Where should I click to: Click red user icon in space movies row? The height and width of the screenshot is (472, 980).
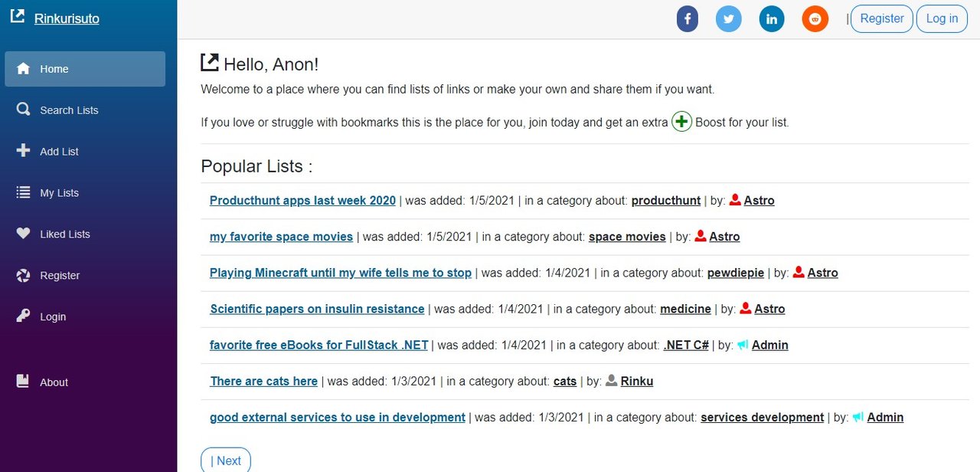[700, 236]
